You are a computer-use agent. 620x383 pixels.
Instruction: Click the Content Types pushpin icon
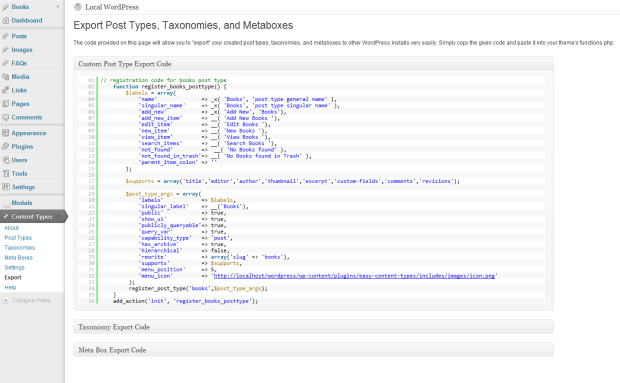[5, 217]
